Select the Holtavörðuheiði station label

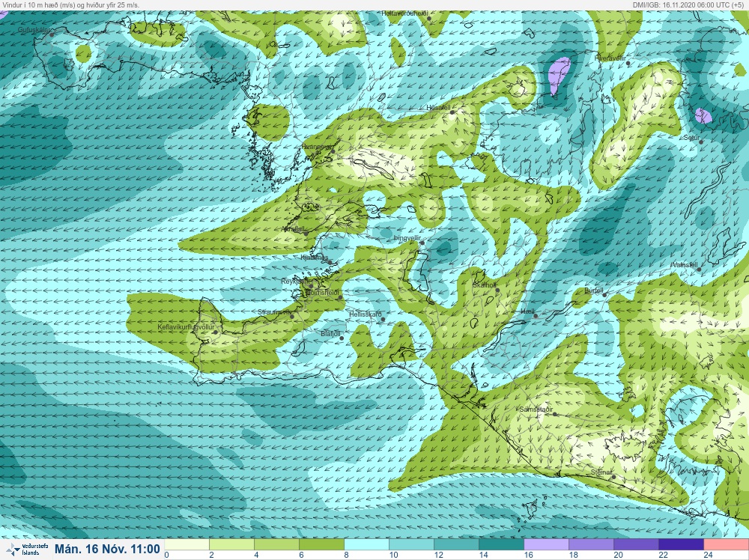pos(404,13)
